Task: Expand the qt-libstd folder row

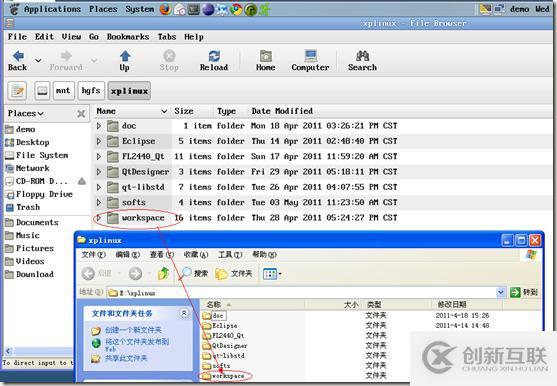Action: pyautogui.click(x=99, y=187)
